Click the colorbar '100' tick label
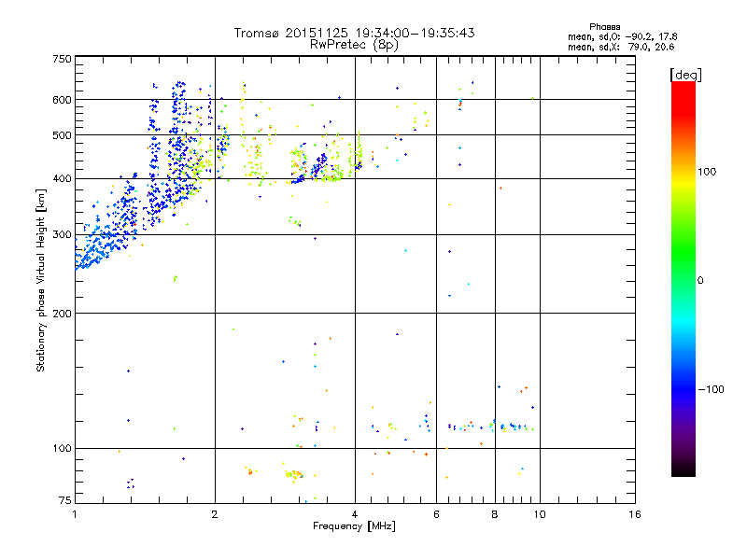Viewport: 747px width, 560px height. (707, 172)
